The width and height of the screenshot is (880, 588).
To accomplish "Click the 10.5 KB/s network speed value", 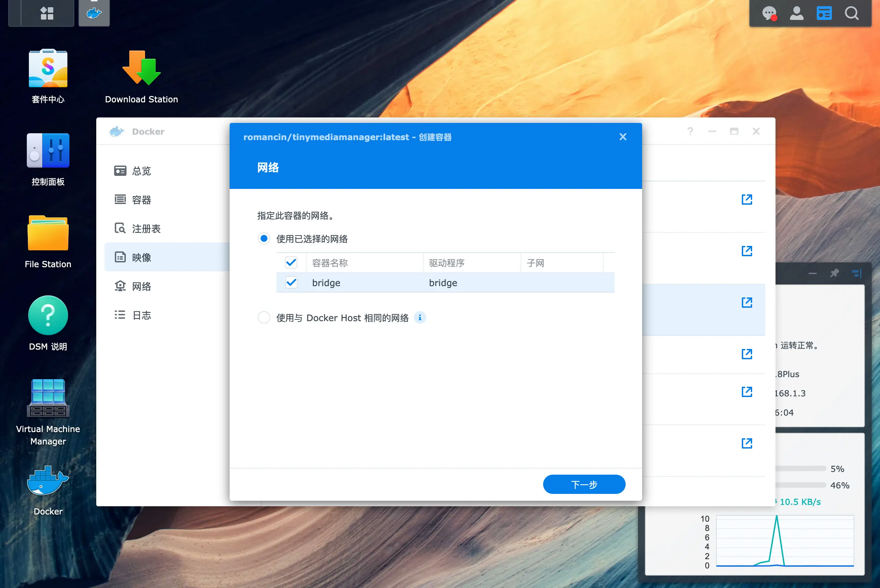I will coord(800,502).
